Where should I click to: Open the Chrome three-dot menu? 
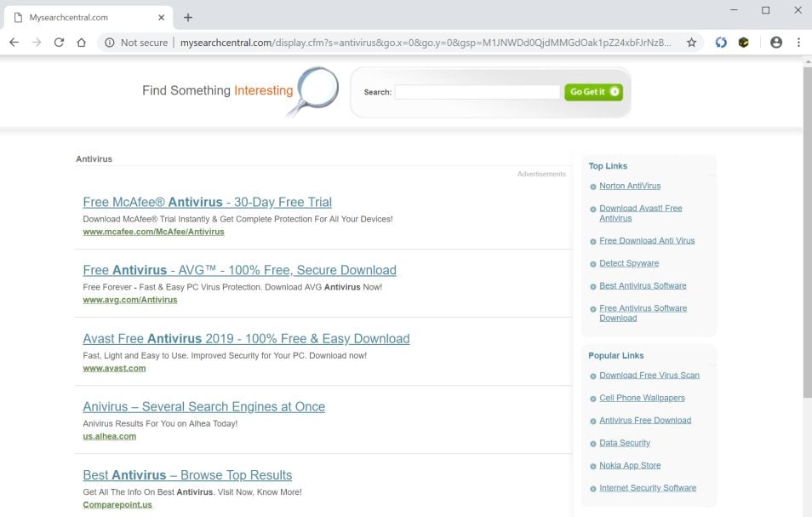click(798, 43)
